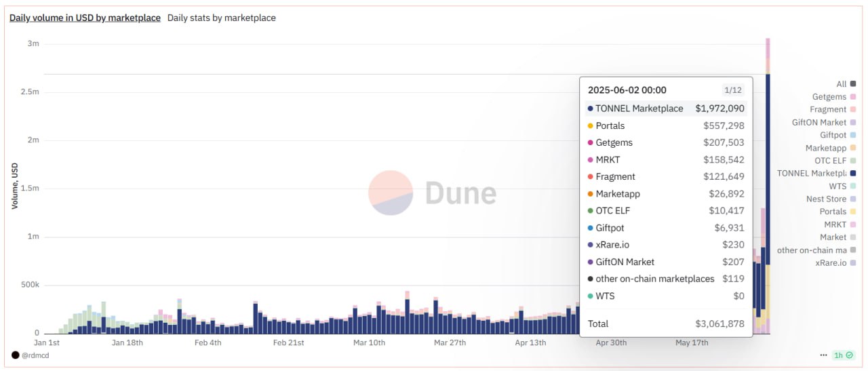
Task: Click the TONNEL Marketplace row in the tooltip
Action: 666,109
